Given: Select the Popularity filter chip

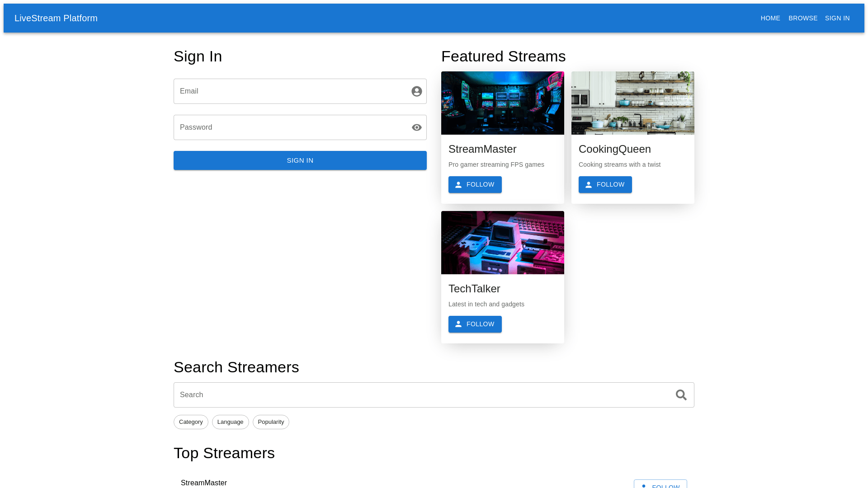Looking at the screenshot, I should click(x=271, y=422).
